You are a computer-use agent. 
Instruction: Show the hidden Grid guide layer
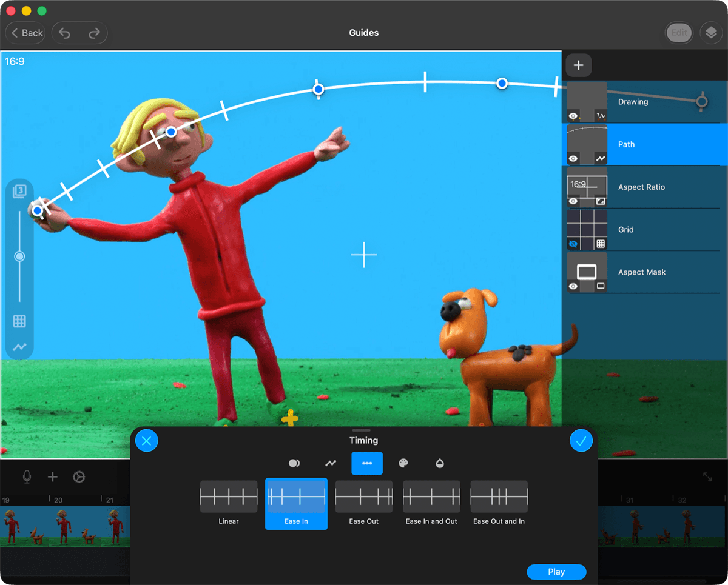click(573, 243)
